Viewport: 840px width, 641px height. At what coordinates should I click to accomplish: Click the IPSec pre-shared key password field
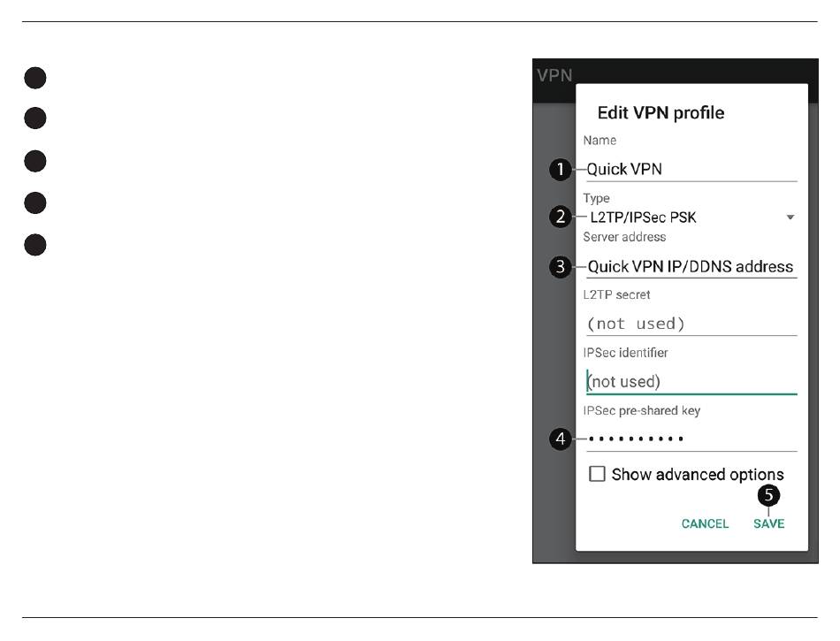691,439
